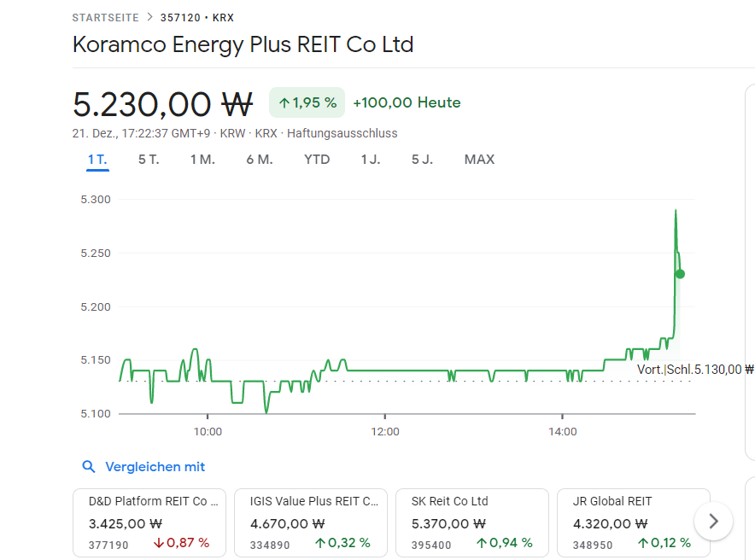Click the 10:00 x-axis label

208,432
